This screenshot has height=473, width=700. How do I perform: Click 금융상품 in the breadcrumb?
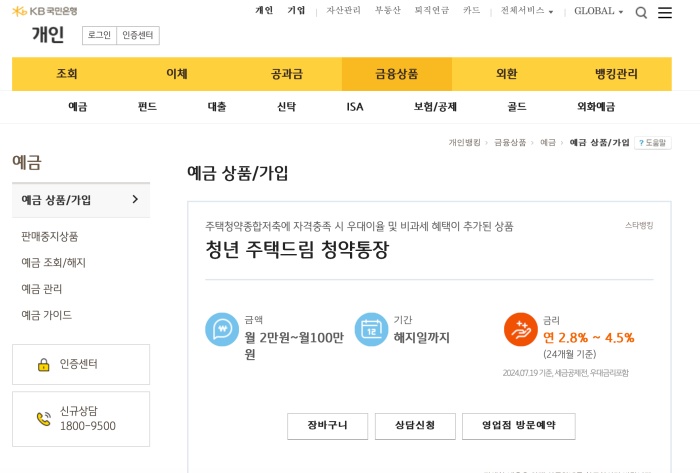(x=510, y=142)
